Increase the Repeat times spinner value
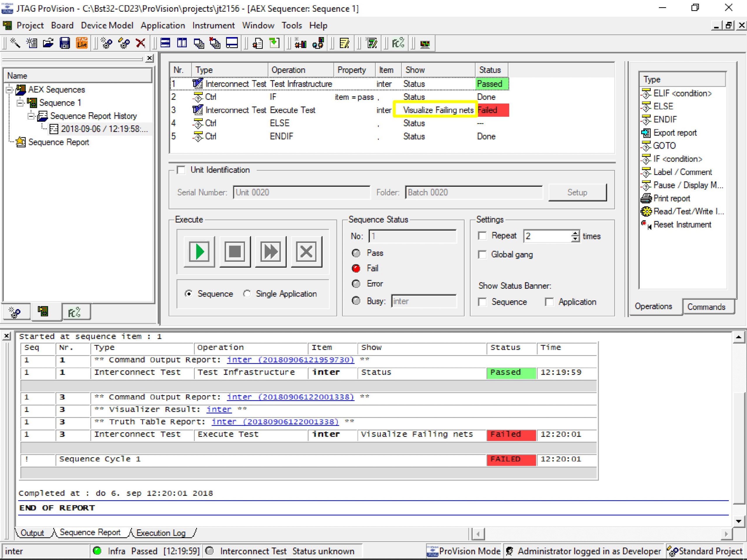The width and height of the screenshot is (747, 560). tap(575, 233)
